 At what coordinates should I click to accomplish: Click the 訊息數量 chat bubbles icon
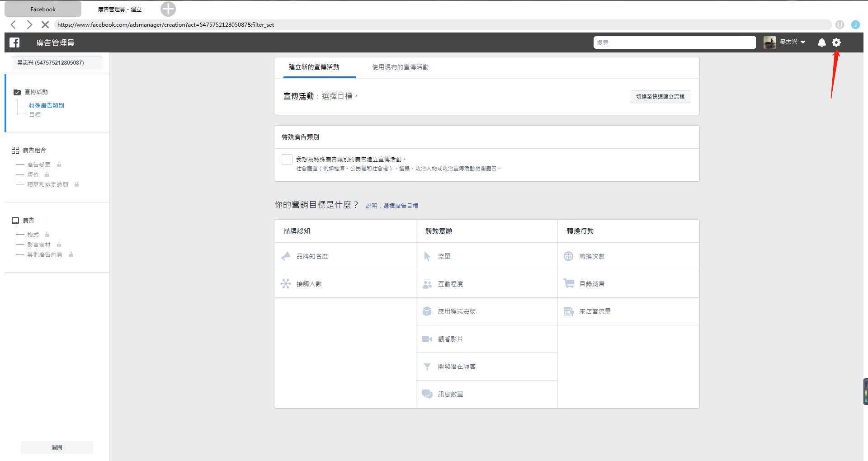[x=427, y=394]
